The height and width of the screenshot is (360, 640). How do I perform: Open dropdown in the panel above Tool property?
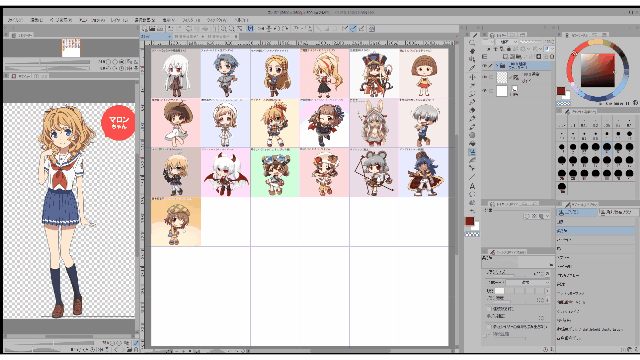tap(547, 216)
